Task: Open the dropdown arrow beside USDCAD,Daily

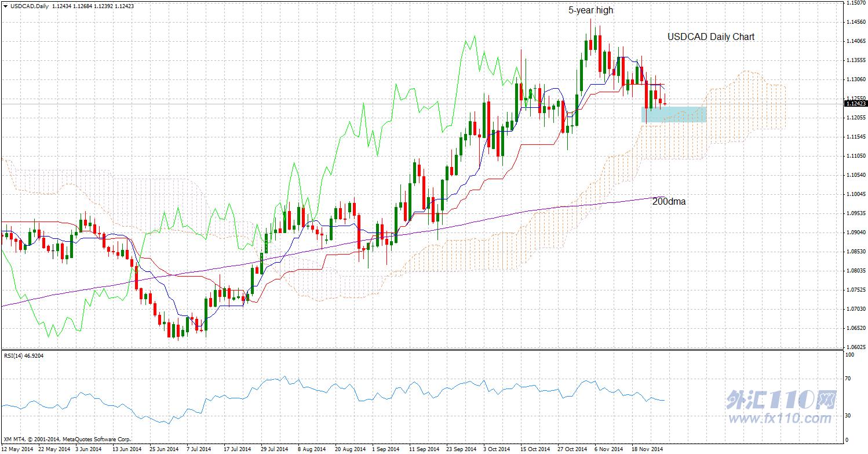Action: point(5,6)
